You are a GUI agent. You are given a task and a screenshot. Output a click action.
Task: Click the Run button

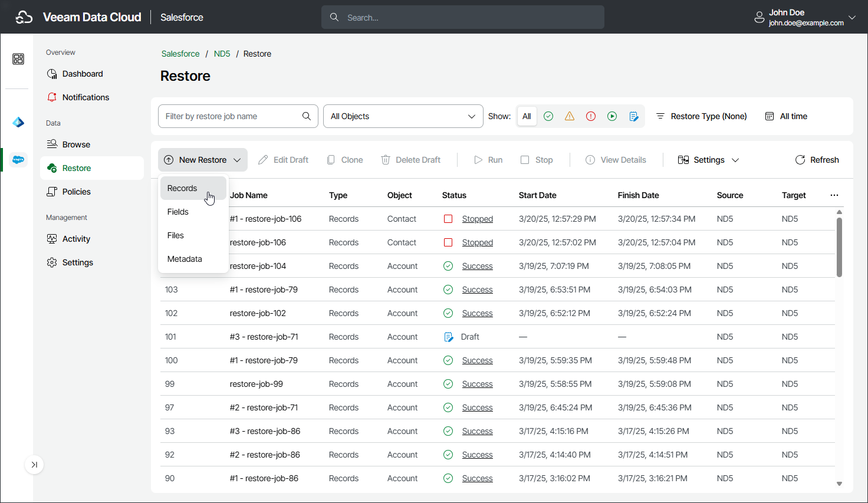488,160
